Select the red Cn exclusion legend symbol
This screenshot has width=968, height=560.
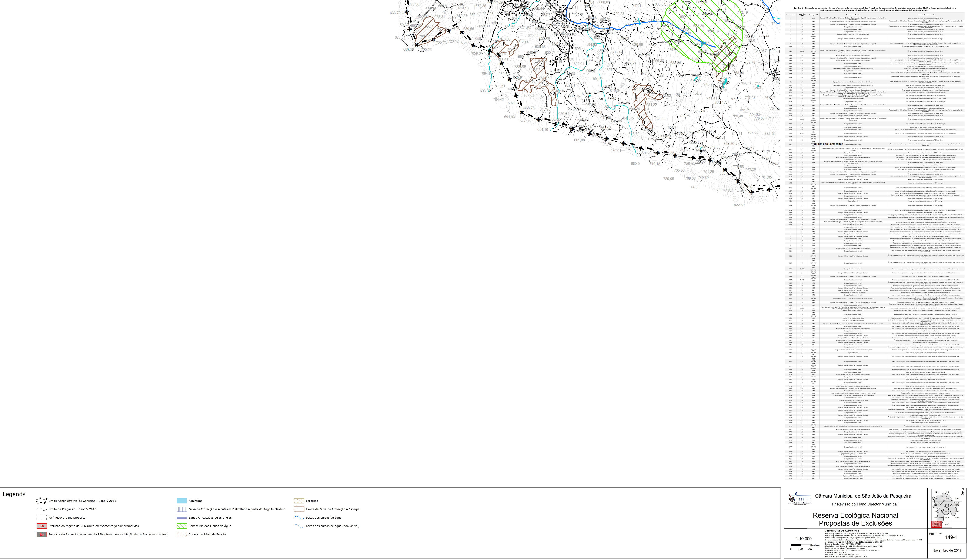[41, 526]
